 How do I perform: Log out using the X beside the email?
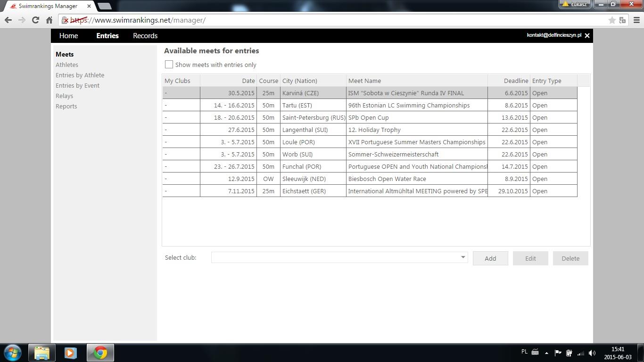pos(587,36)
